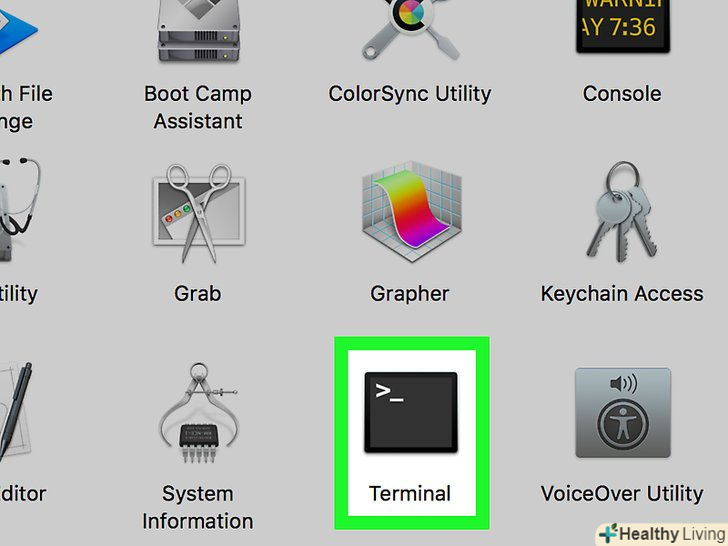Click the Terminal text label
The height and width of the screenshot is (546, 728).
point(410,494)
